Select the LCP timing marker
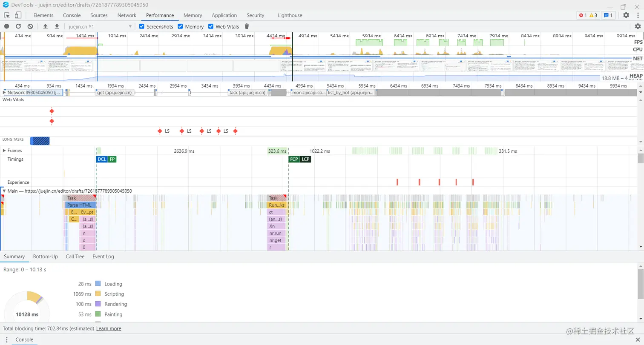The width and height of the screenshot is (644, 345). [306, 159]
